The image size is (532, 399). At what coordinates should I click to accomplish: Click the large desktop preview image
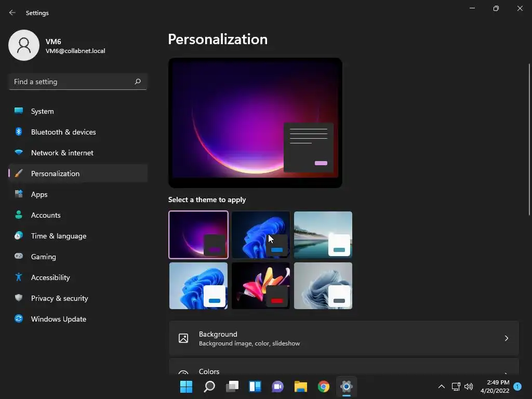[255, 123]
